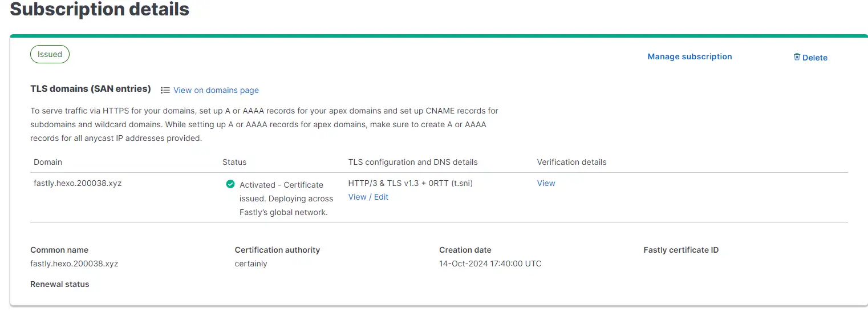The image size is (868, 324).
Task: Click TLS configuration and DNS details header
Action: (x=413, y=162)
